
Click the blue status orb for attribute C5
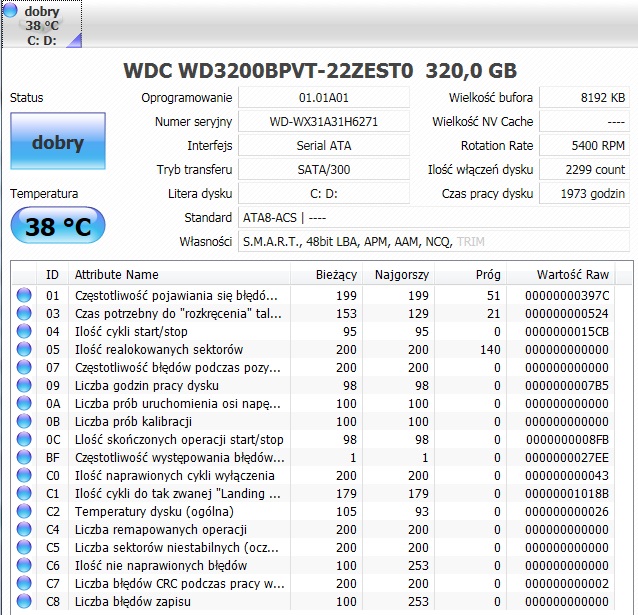click(24, 547)
